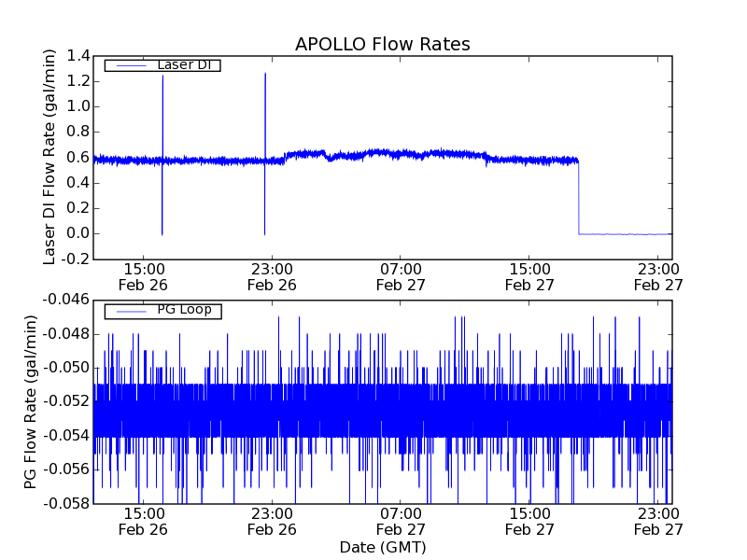Click '23:00 Feb 26' under the PG Loop plot
Viewport: 747px width, 560px height.
[x=272, y=522]
